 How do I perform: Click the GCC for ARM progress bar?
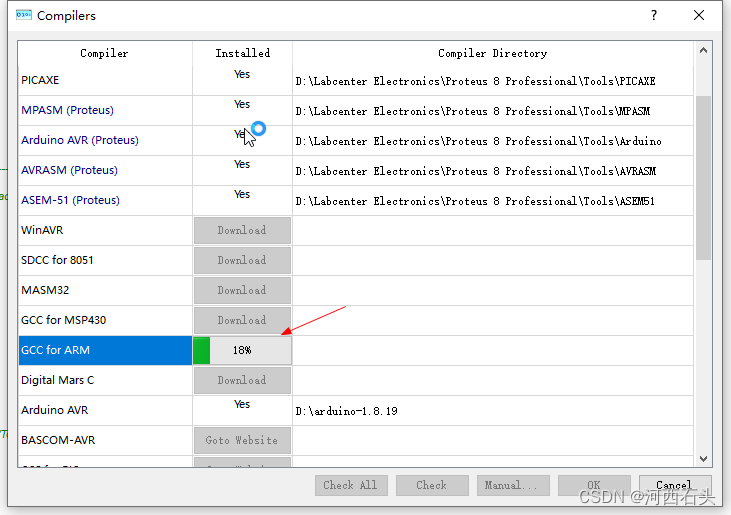[242, 350]
